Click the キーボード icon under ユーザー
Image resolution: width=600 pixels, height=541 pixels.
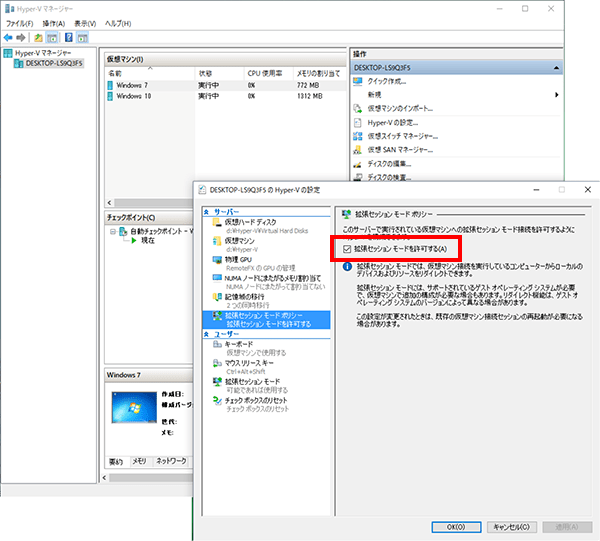(217, 344)
